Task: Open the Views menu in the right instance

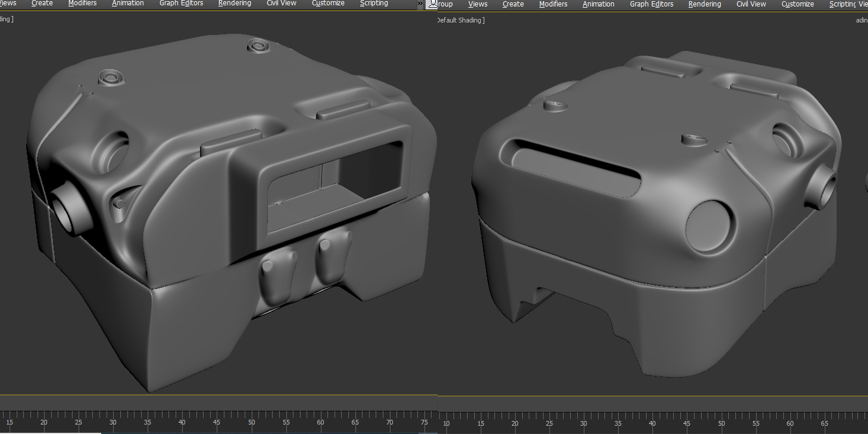Action: (x=477, y=4)
